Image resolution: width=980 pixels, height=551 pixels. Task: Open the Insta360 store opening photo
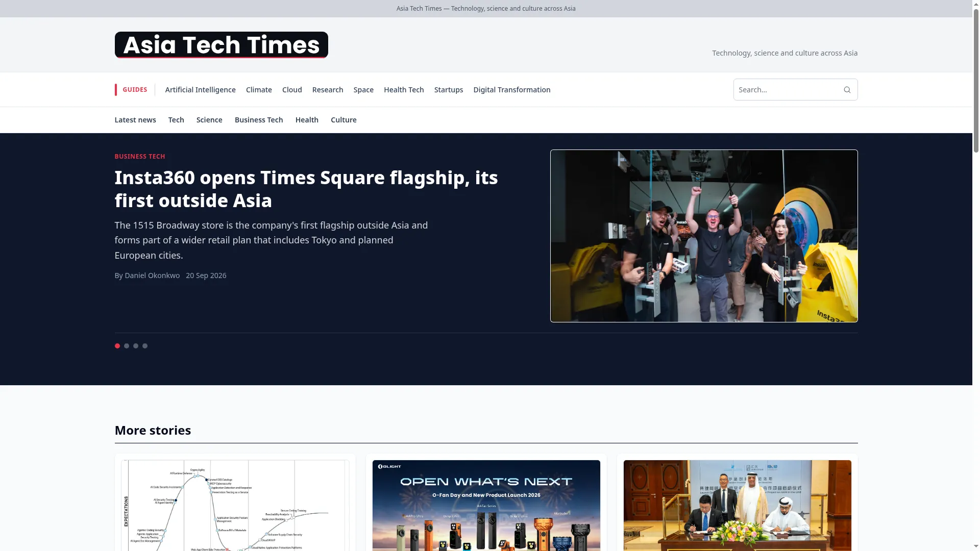(x=704, y=236)
